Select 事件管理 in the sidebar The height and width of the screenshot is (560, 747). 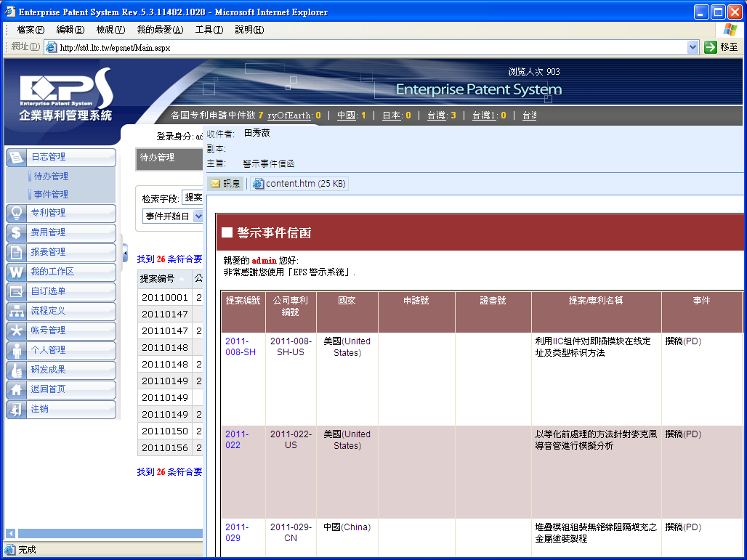(51, 194)
